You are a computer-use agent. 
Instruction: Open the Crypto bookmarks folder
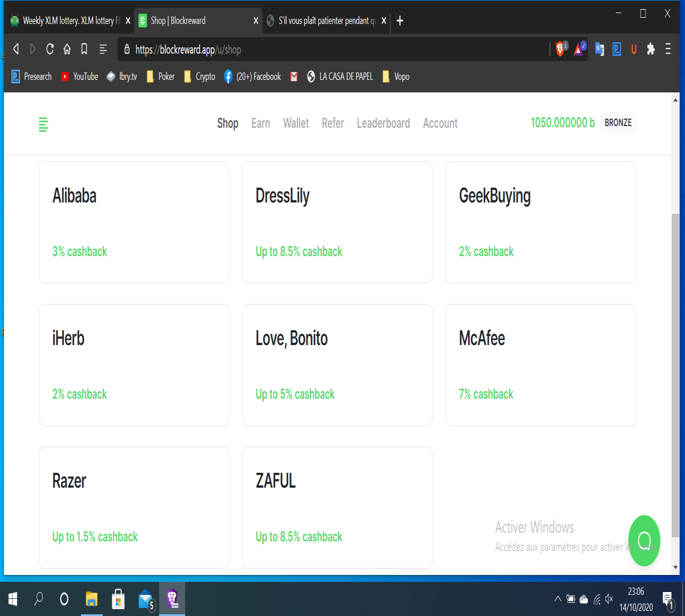[199, 76]
